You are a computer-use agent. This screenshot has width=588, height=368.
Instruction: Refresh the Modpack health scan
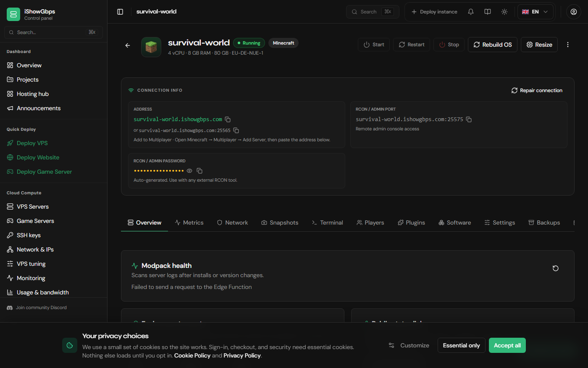coord(556,268)
